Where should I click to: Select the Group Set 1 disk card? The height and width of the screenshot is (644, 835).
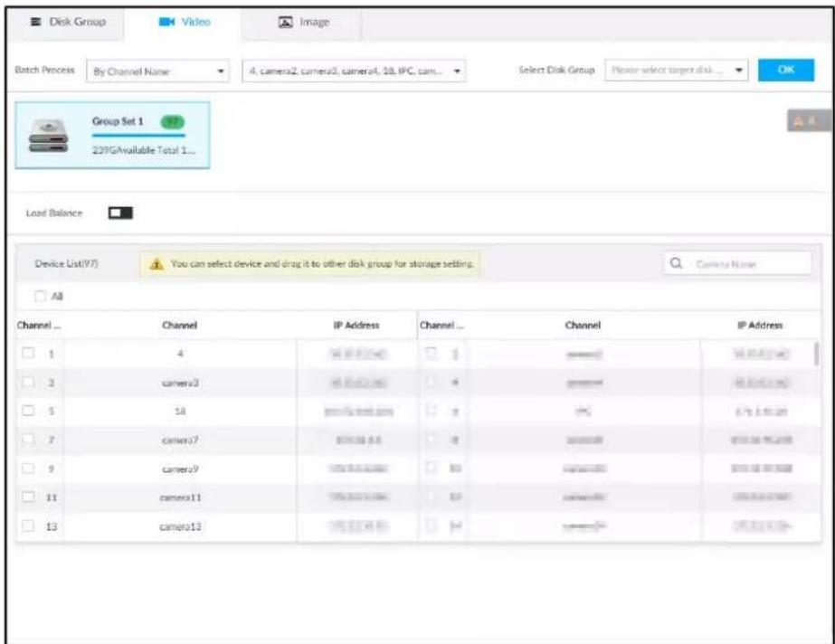(x=112, y=135)
